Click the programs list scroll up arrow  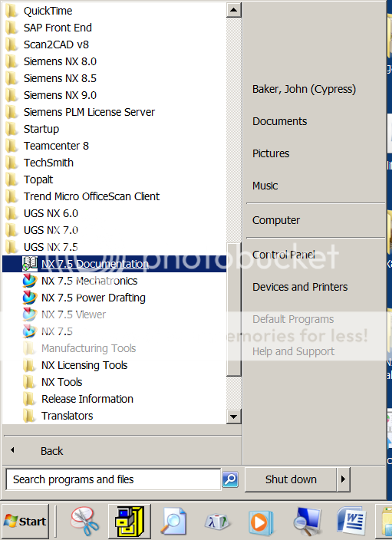tap(233, 10)
